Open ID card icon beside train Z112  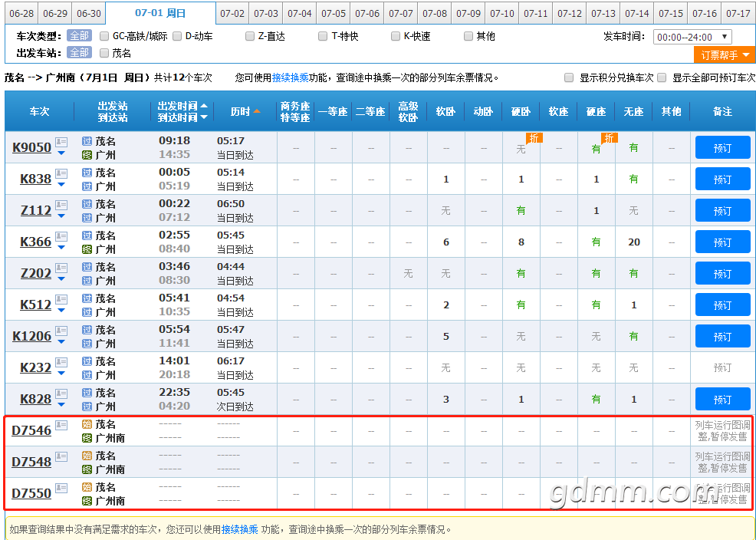[61, 205]
